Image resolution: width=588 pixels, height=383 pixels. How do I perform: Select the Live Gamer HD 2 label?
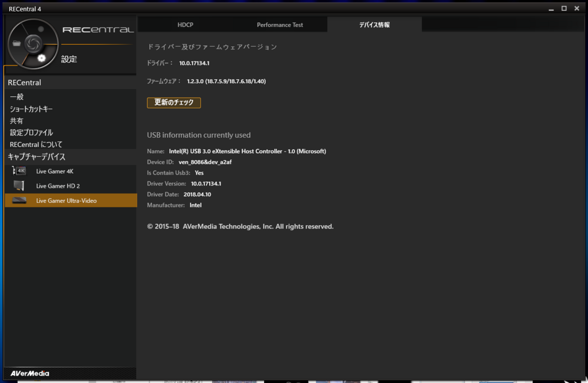(58, 185)
